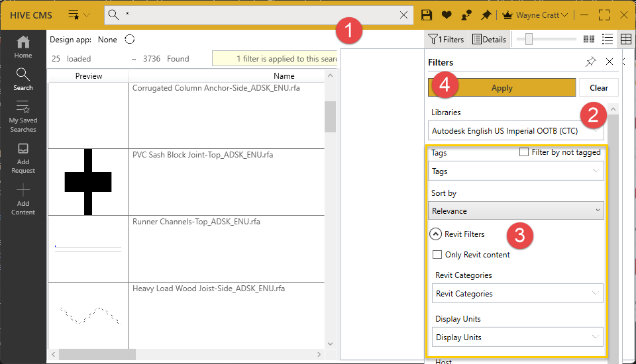Click the Filters panel scroll up arrow
Viewport: 636px width, 364px height.
(613, 109)
